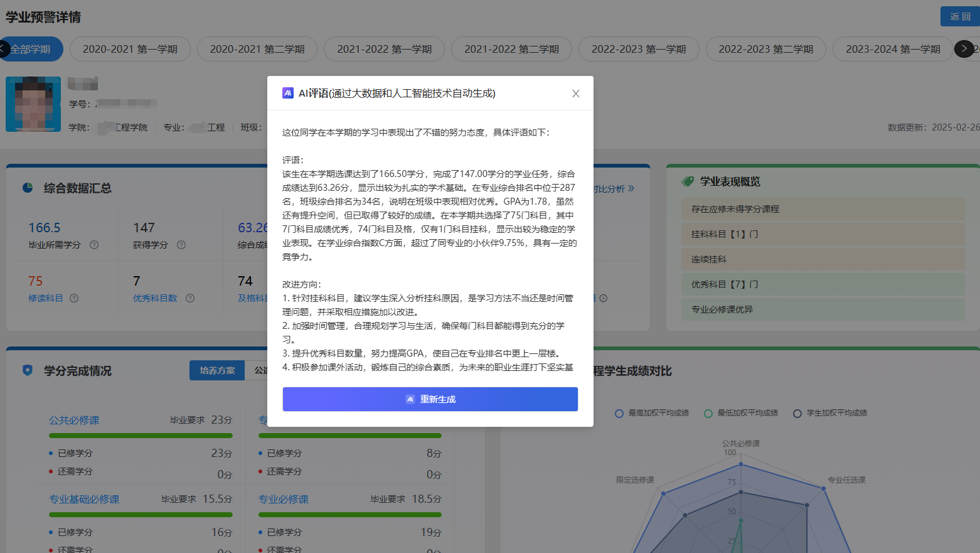
Task: Toggle 最高加权平均成绩 legend series
Action: point(652,413)
